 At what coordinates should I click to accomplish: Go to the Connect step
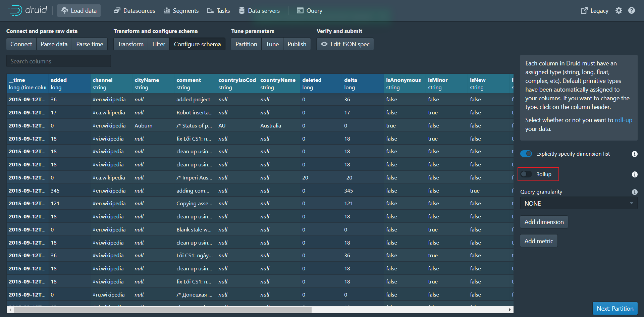point(21,44)
